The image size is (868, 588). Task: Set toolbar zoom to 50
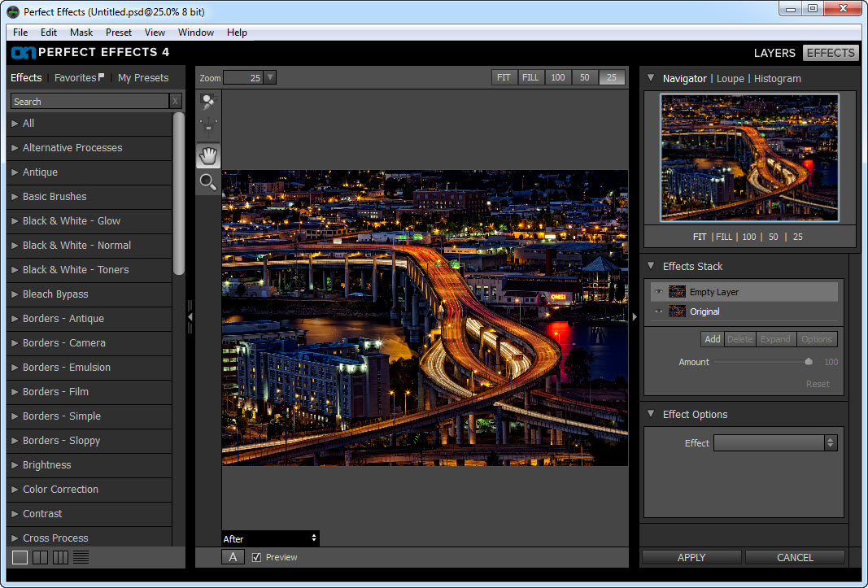click(585, 77)
